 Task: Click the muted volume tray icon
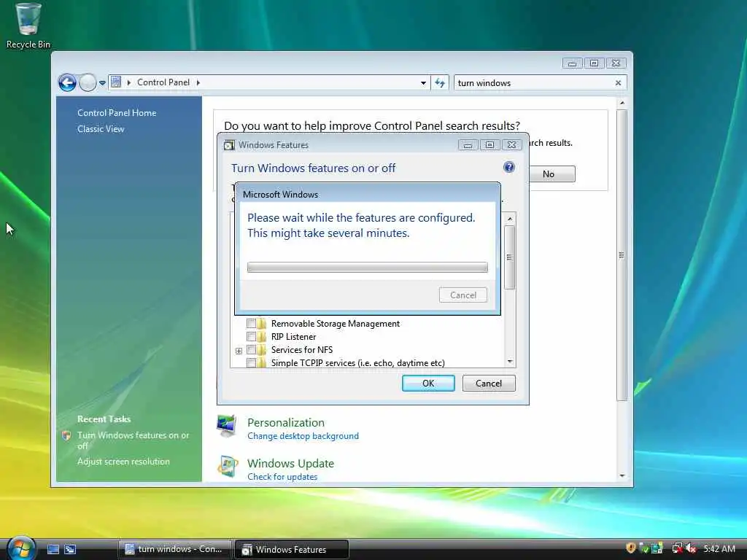(691, 548)
